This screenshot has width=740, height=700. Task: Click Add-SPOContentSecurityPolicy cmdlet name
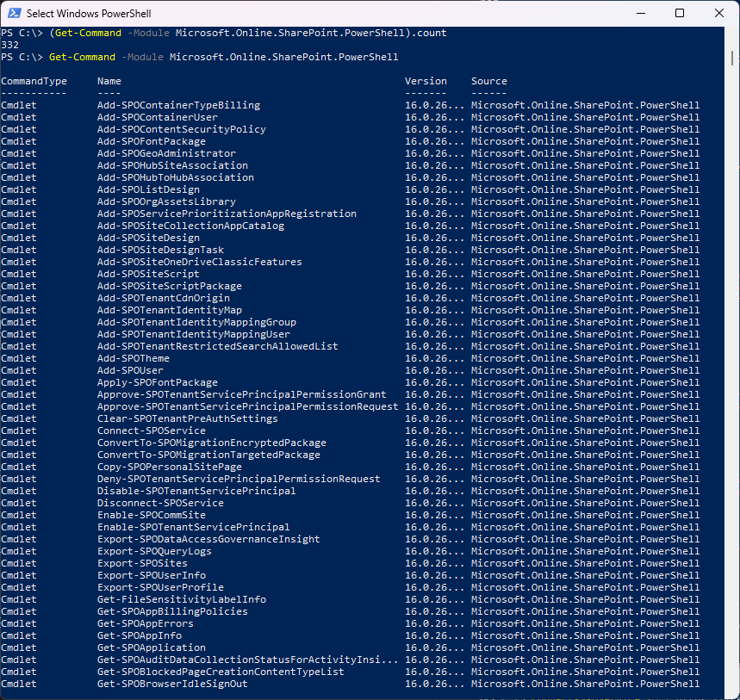182,129
